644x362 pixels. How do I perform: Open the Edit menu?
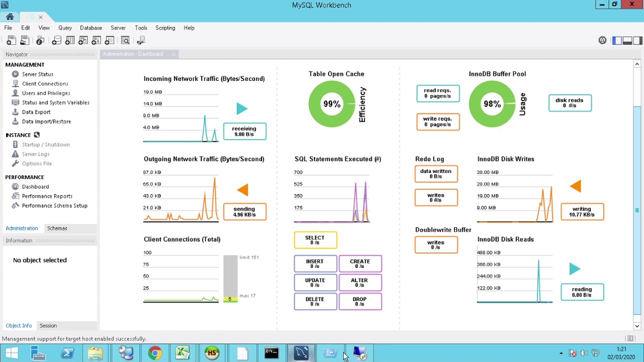[26, 28]
